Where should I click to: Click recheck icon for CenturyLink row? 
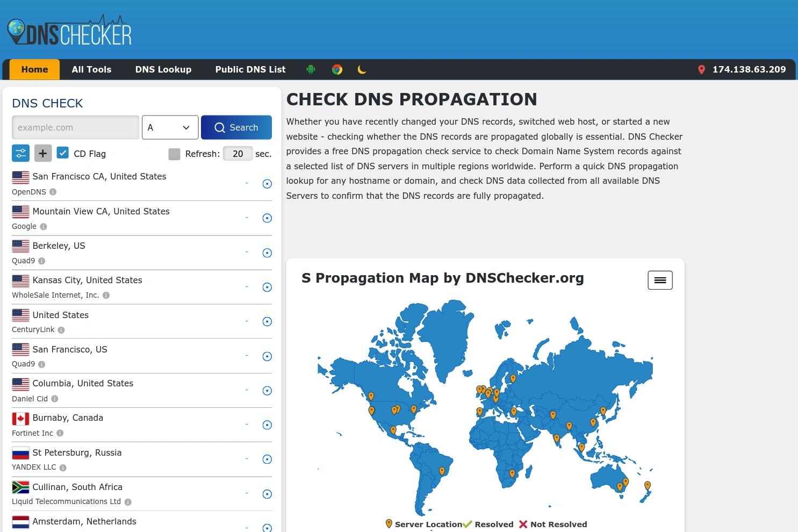(267, 321)
